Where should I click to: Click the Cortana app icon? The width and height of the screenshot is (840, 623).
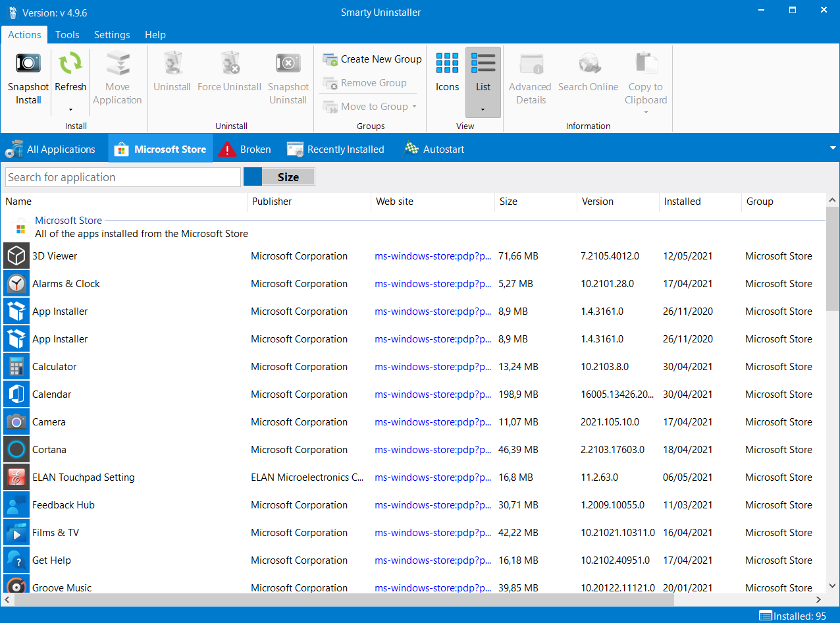coord(16,449)
